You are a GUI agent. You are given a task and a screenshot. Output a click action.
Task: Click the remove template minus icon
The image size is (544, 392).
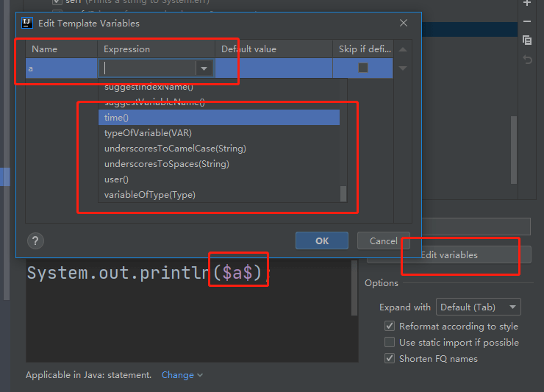(527, 21)
